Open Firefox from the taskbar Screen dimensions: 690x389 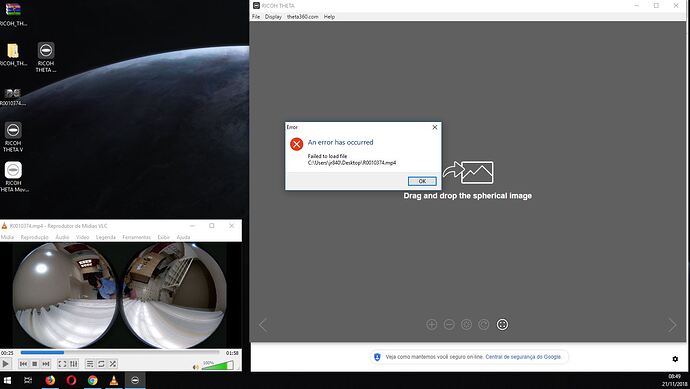point(50,380)
